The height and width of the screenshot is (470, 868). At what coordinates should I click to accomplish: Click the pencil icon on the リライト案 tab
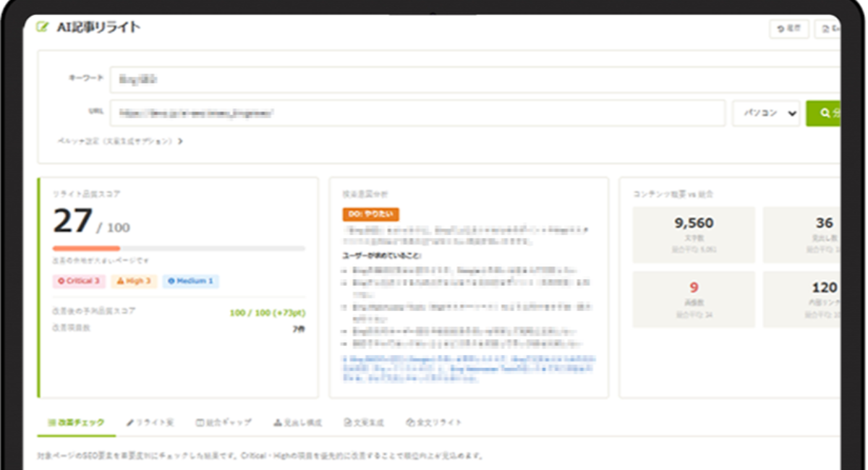(130, 422)
